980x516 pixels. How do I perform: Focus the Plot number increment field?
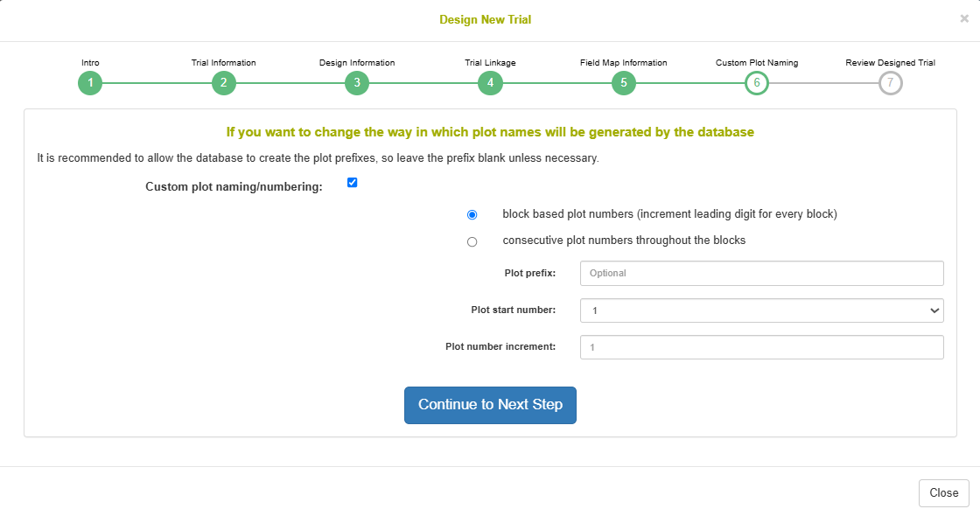pos(762,347)
